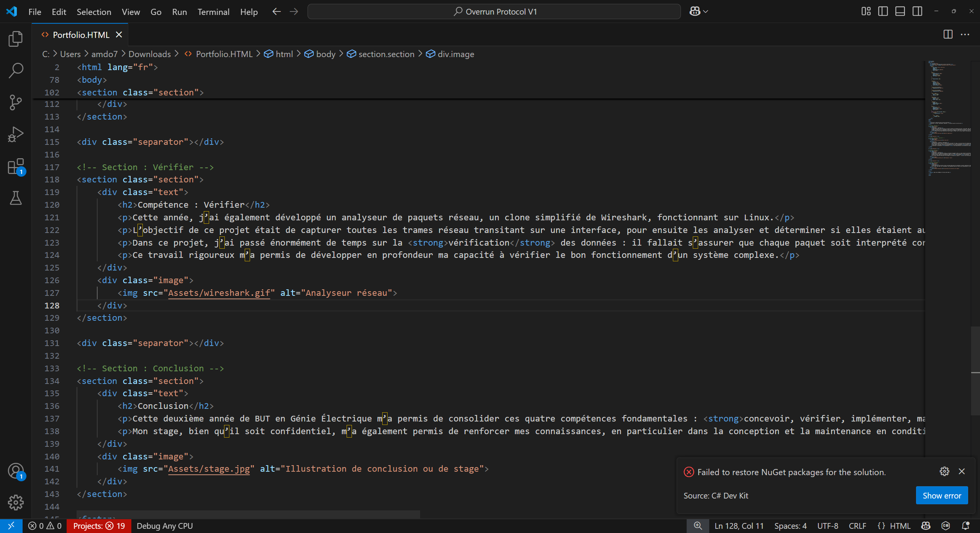Screen dimensions: 980x533
Task: Click the vertical scrollbar thumb
Action: point(975,371)
